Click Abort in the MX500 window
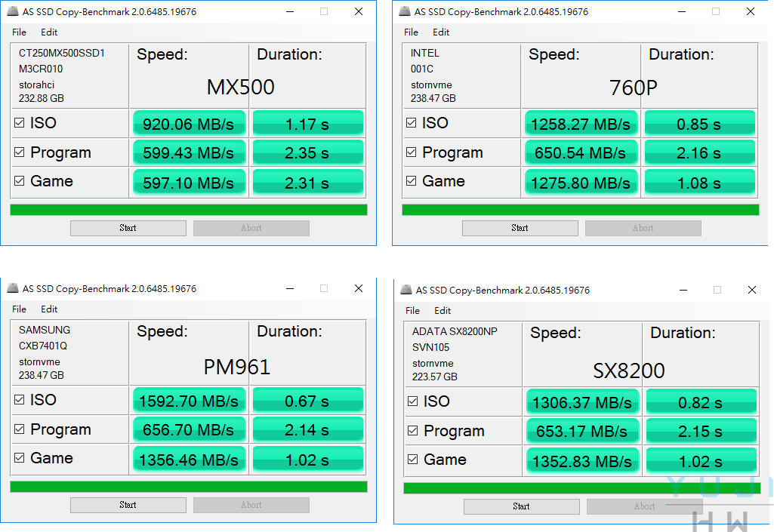Screen dimensions: 774x532 click(x=251, y=228)
